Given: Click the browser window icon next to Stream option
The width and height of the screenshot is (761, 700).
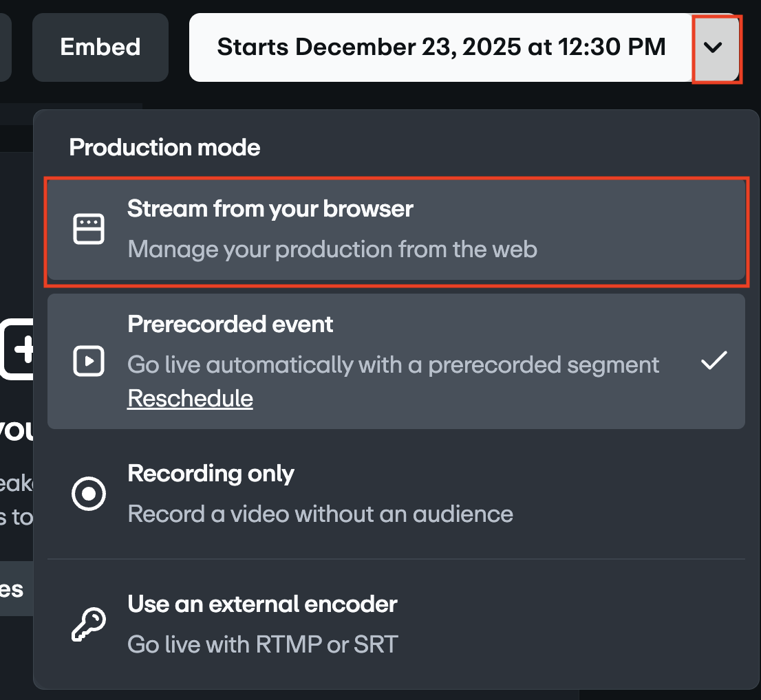Looking at the screenshot, I should click(x=89, y=228).
